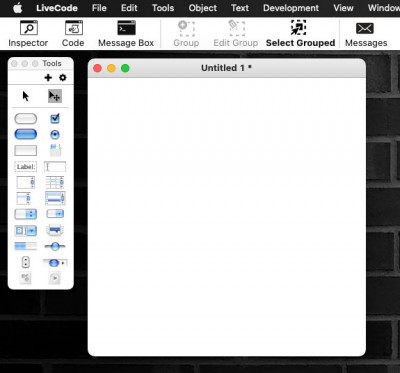Image resolution: width=400 pixels, height=373 pixels.
Task: Open the Inspector from the toolbar
Action: click(28, 34)
